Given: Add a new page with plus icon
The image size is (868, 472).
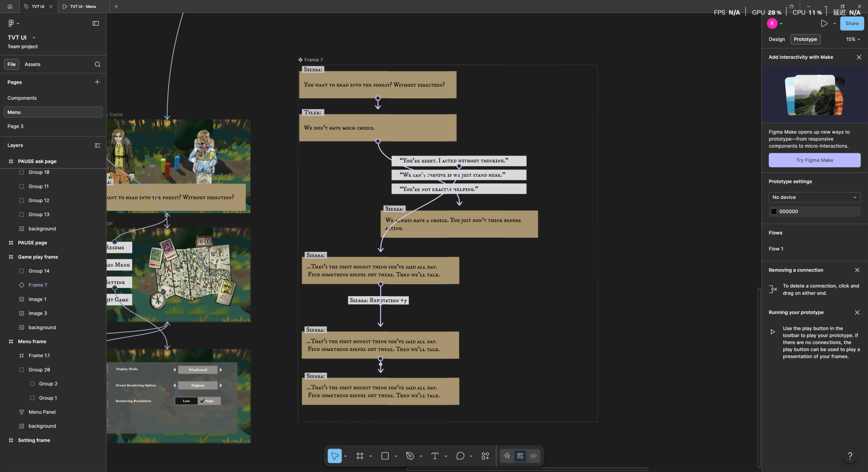Looking at the screenshot, I should [x=97, y=82].
